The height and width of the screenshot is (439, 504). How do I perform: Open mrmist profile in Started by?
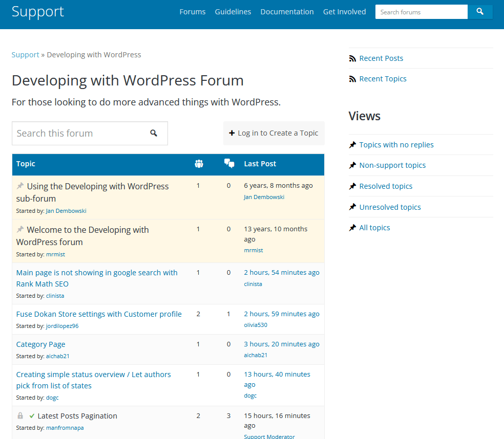(55, 254)
